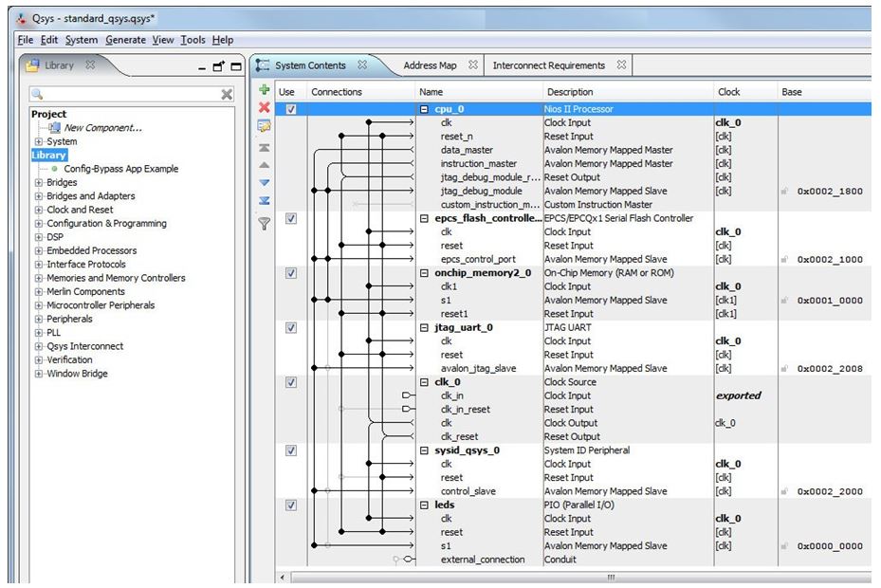Click the Move Down arrow icon
Viewport: 881px width, 588px height.
[x=265, y=182]
